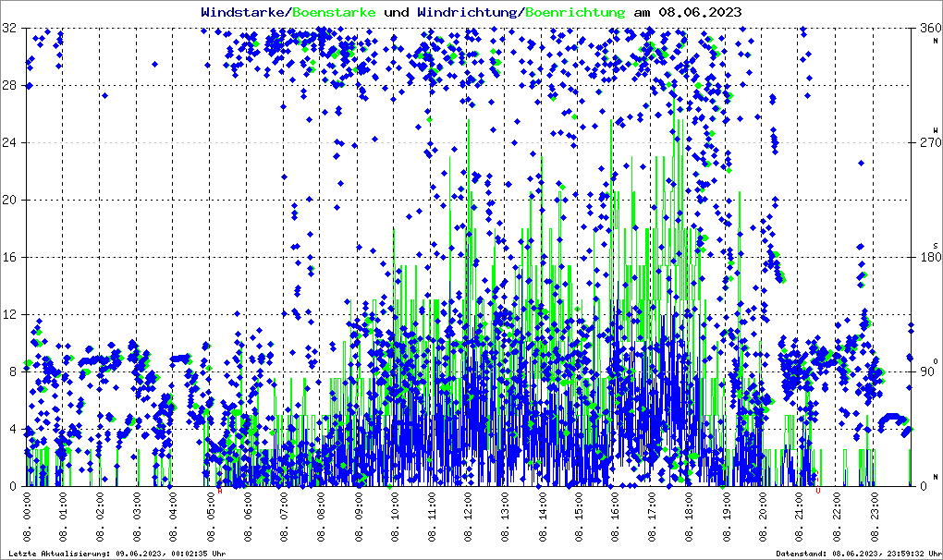
Task: Click the '32' wind speed axis label
Action: coord(9,28)
